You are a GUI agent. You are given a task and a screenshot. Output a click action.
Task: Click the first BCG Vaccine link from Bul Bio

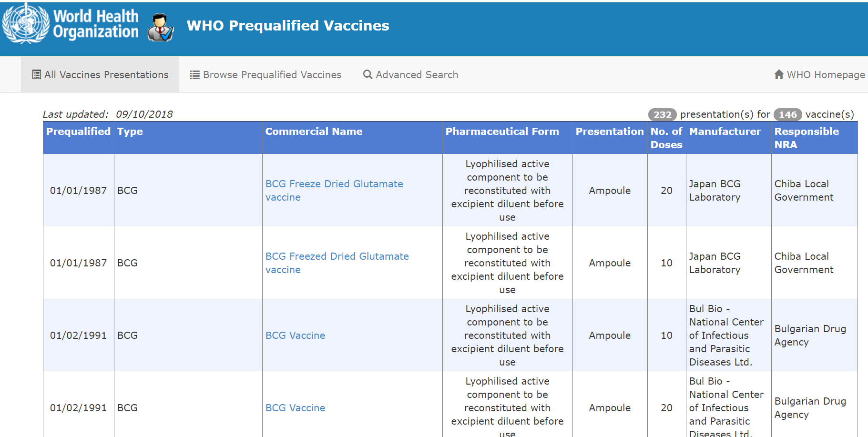295,335
